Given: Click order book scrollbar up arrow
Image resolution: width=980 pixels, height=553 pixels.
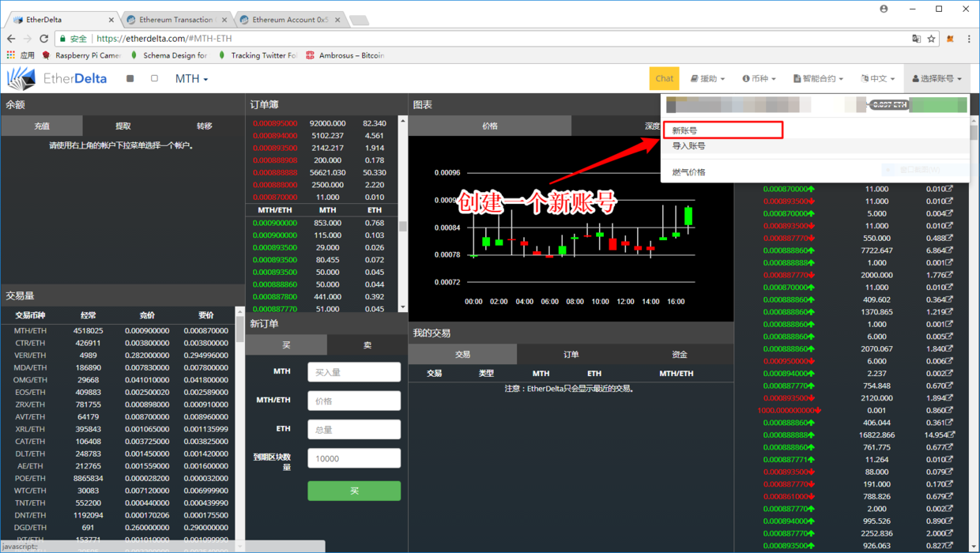Looking at the screenshot, I should pos(403,121).
